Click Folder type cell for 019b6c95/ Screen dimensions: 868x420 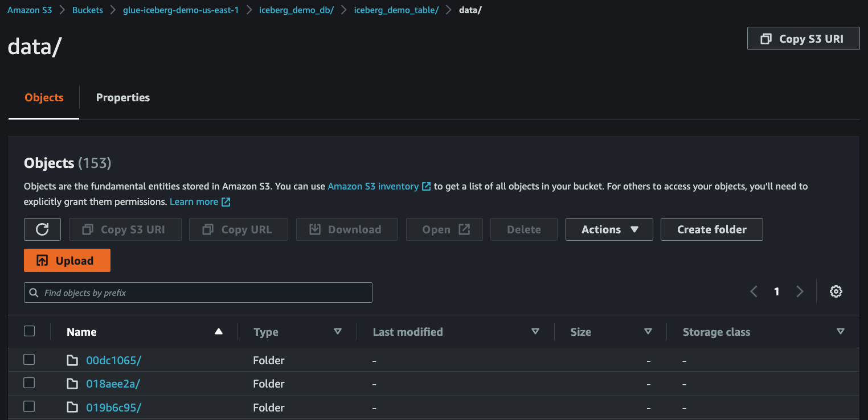269,407
